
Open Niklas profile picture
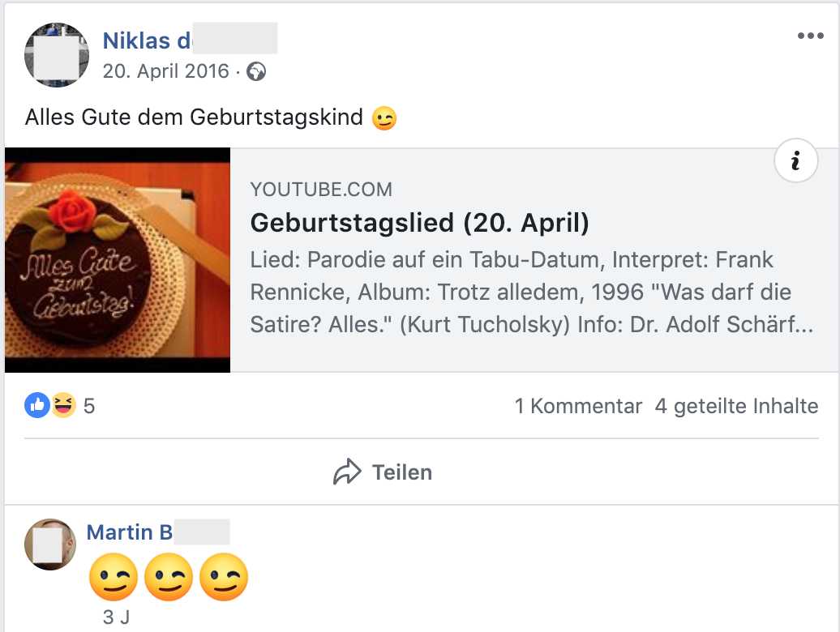pos(57,54)
